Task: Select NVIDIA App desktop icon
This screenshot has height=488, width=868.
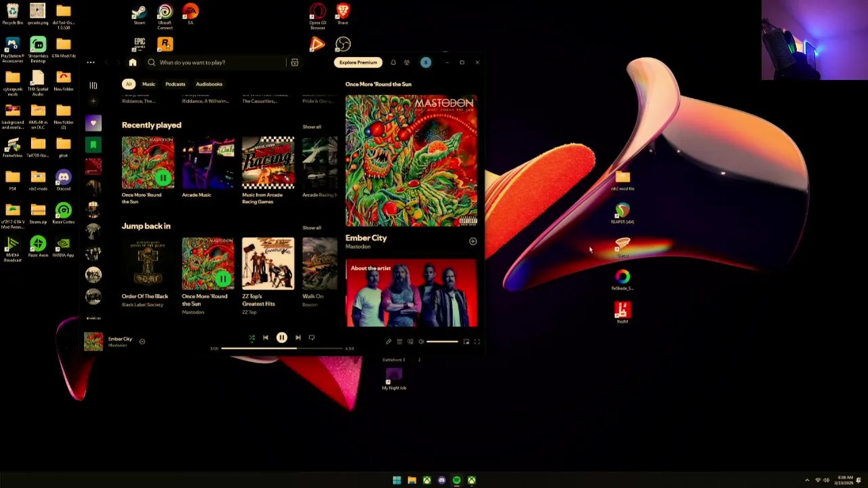Action: 64,247
